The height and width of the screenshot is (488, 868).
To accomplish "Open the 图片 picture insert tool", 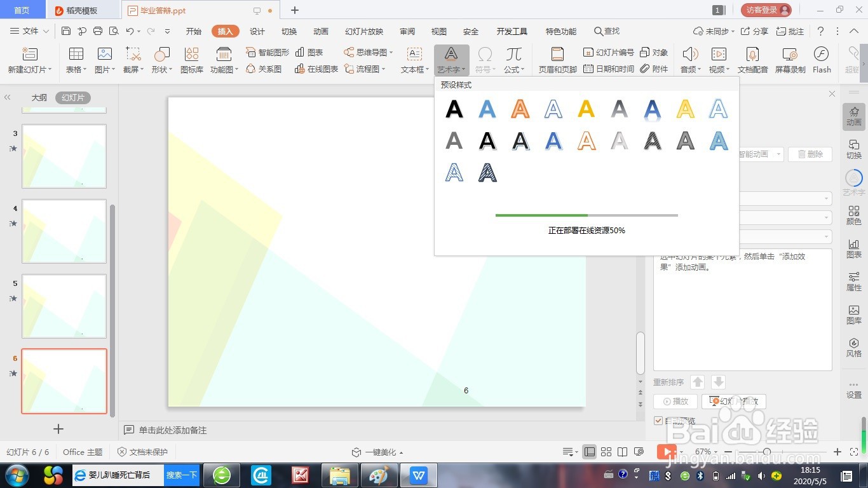I will [105, 54].
